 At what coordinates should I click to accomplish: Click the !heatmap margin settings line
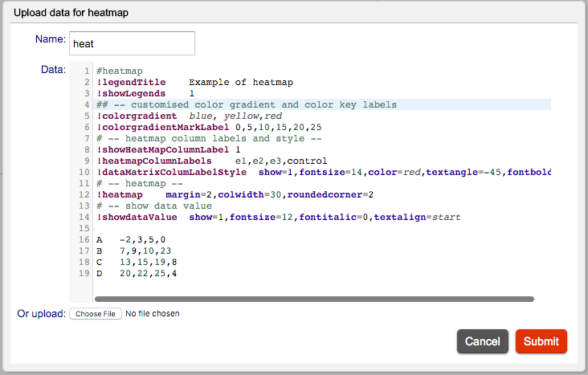coord(235,194)
